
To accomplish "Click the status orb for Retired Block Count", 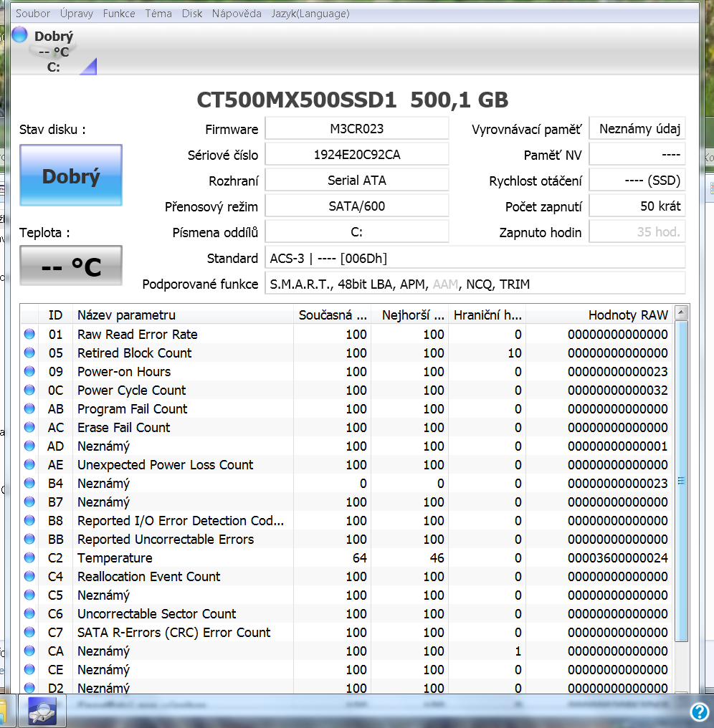I will [29, 353].
